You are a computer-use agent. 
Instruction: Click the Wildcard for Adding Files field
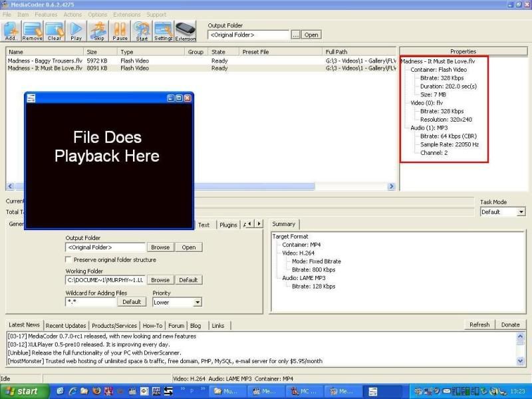click(x=90, y=302)
